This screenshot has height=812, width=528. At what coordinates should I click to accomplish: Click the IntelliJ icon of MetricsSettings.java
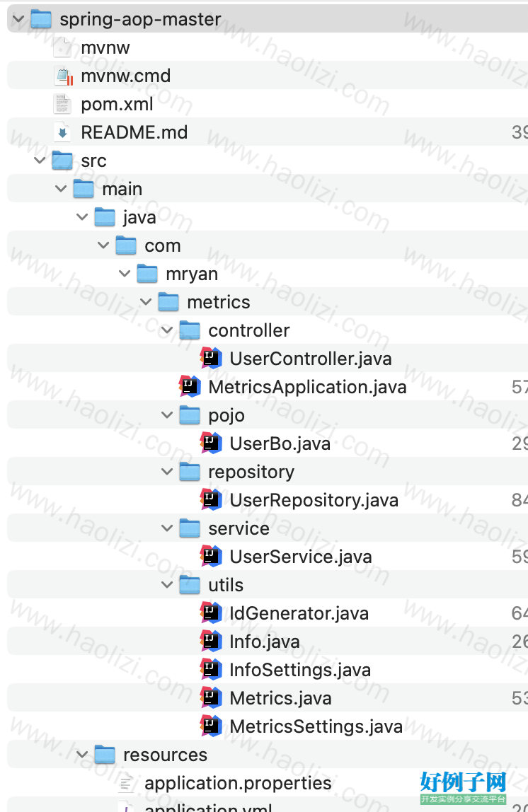(x=211, y=726)
